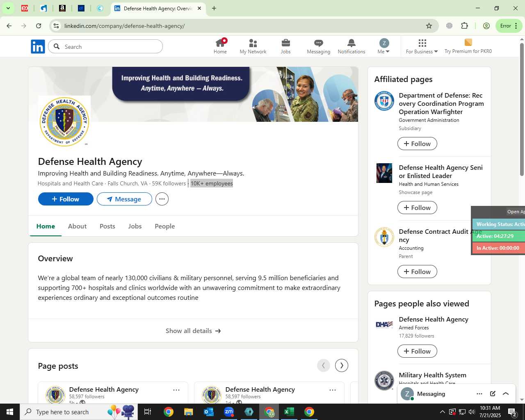The height and width of the screenshot is (420, 525).
Task: Follow Defense Health Agency Senior Enlisted Leader
Action: click(x=417, y=208)
